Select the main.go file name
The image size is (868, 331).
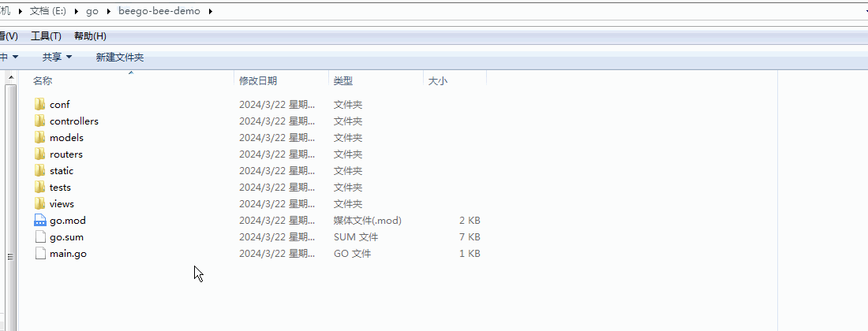68,254
